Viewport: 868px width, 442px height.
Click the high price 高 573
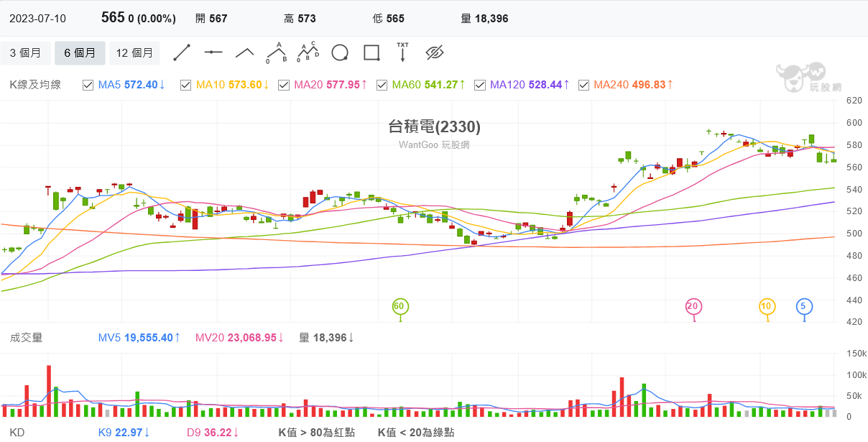(300, 19)
